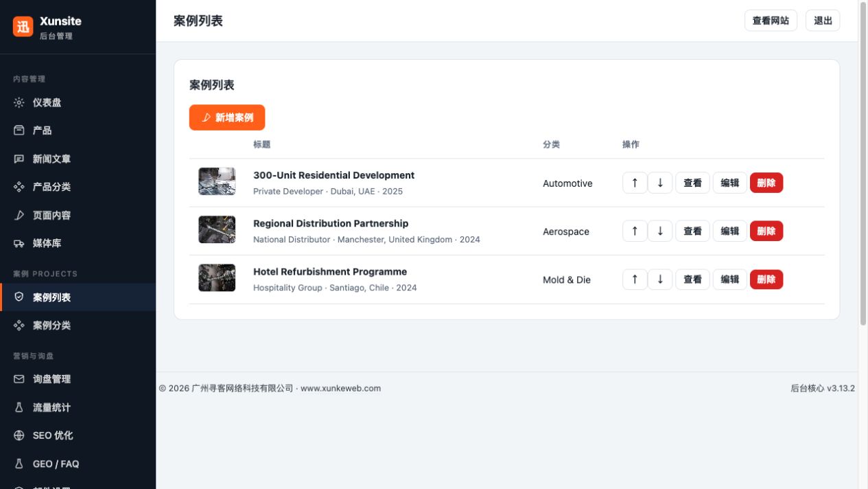The image size is (868, 489).
Task: Click the SEO 优化 globe icon
Action: click(19, 435)
